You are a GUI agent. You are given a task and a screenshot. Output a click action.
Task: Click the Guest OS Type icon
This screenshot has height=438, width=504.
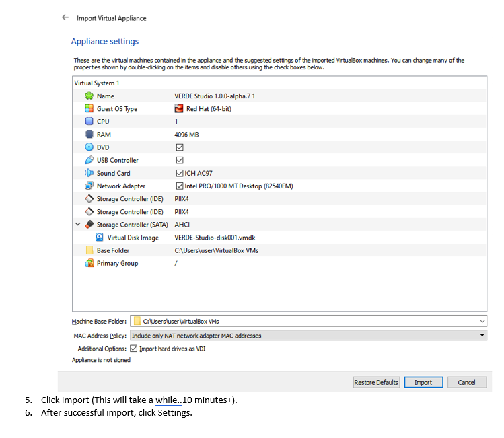coord(89,108)
